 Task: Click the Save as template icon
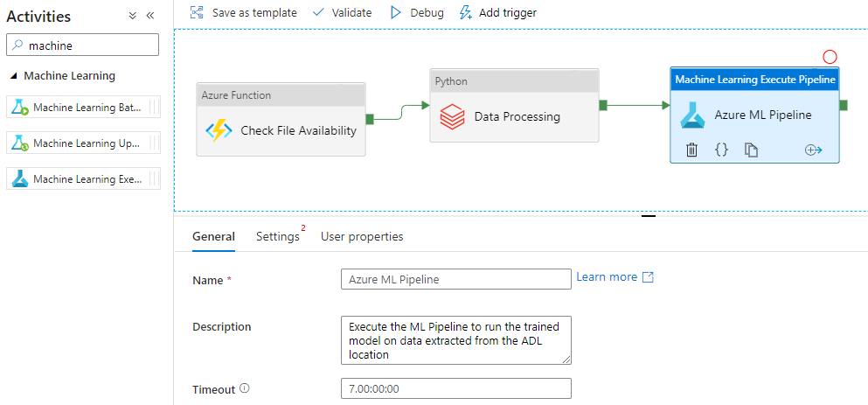197,12
